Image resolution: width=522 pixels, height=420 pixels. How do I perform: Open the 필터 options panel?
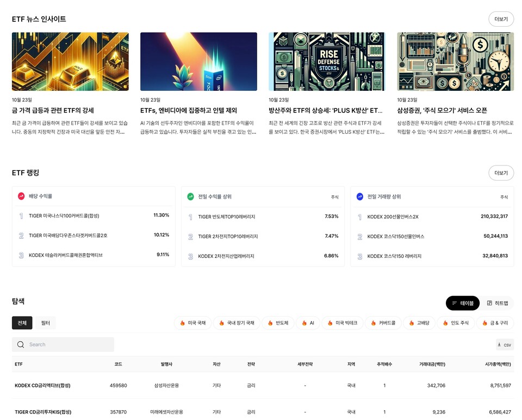(46, 323)
